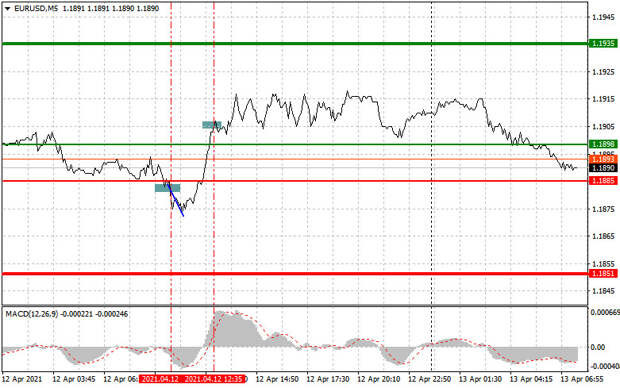
Task: Select the short blue trend line segment
Action: click(176, 200)
